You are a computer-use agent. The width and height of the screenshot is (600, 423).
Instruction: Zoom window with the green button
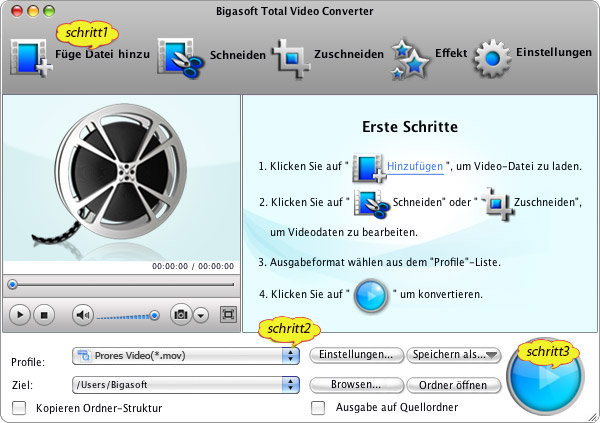click(x=49, y=11)
